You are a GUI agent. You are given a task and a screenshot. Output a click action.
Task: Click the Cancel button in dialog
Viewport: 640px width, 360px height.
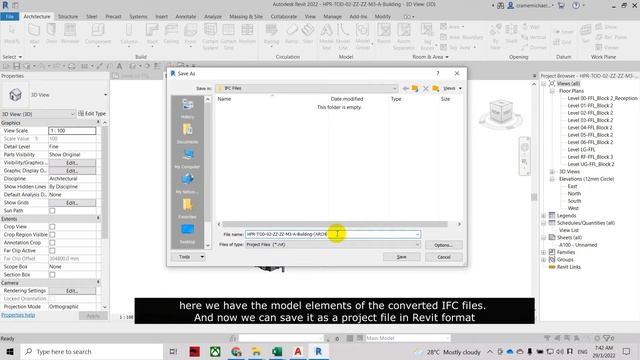(444, 257)
